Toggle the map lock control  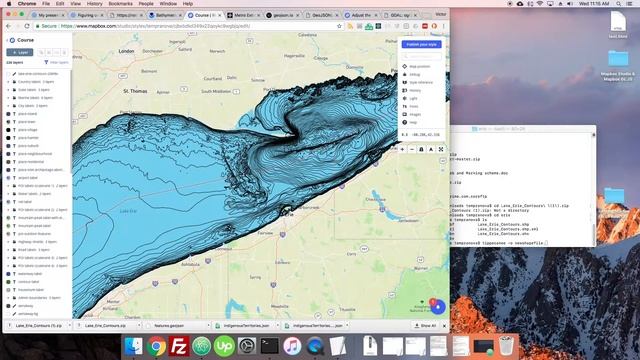pos(421,149)
